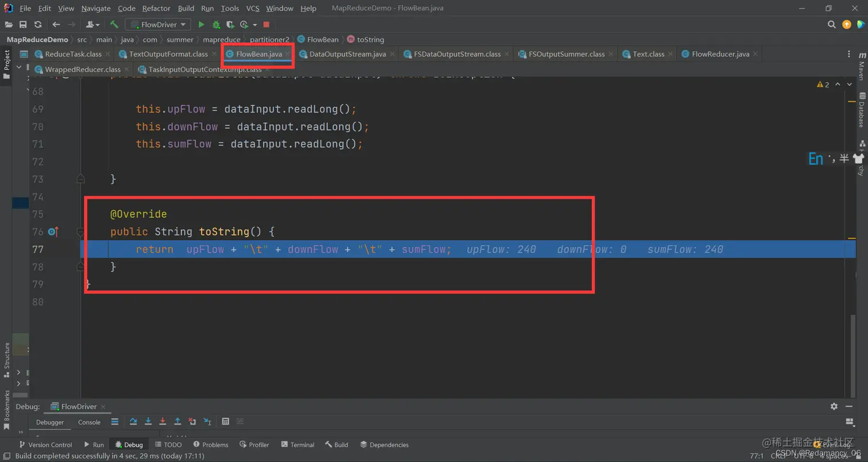Screen dimensions: 868x462
Task: Run with Coverage using the shield icon
Action: tap(230, 24)
